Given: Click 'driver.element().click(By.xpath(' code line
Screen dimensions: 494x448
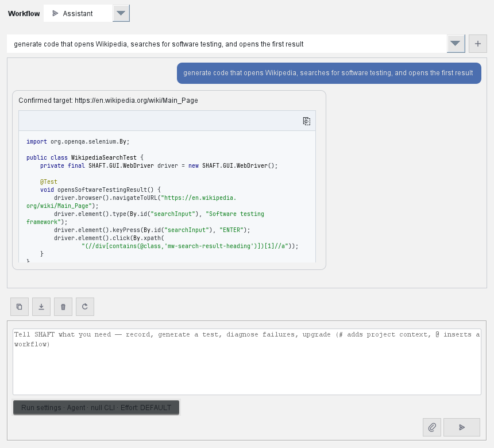Looking at the screenshot, I should 109,238.
